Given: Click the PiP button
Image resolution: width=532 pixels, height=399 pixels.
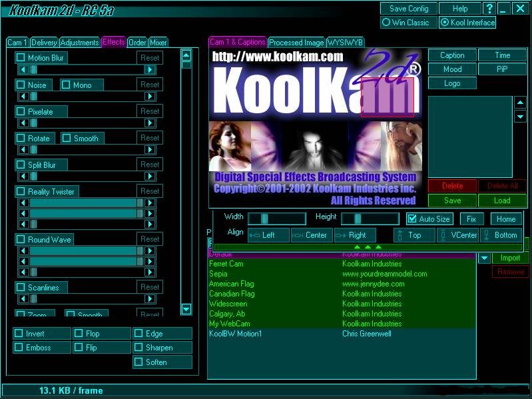Looking at the screenshot, I should [502, 69].
